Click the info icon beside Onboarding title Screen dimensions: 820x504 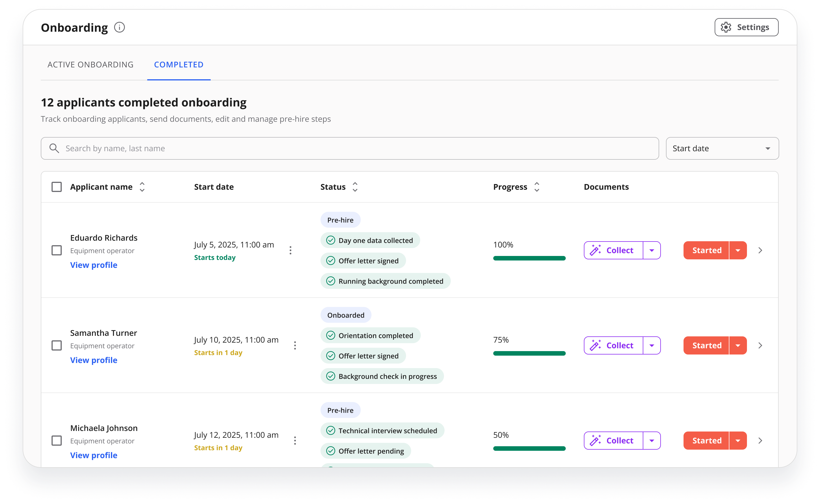119,27
